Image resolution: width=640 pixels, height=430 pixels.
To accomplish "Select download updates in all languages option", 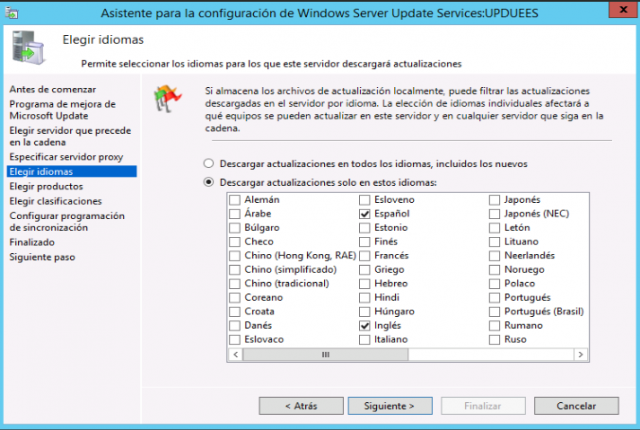I will 209,164.
